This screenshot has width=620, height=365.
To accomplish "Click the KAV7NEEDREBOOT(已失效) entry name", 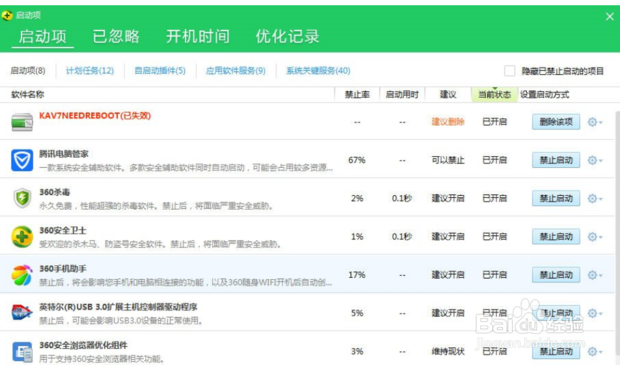I will [95, 116].
